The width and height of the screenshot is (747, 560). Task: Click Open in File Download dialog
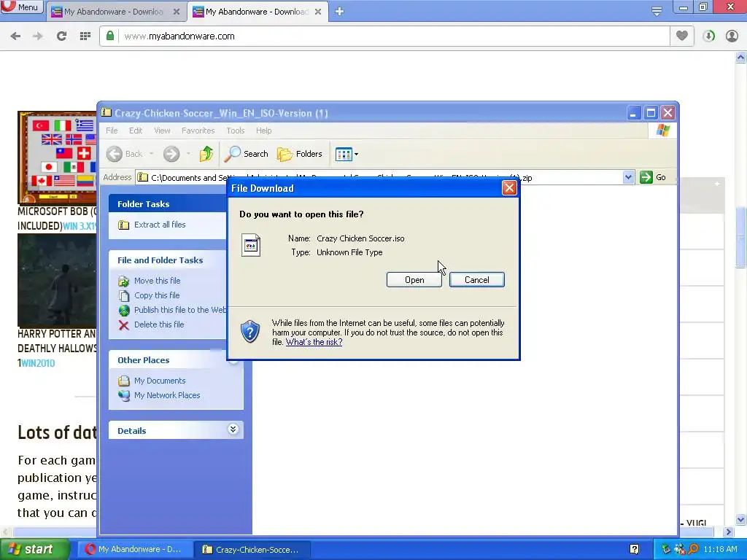[x=414, y=280]
